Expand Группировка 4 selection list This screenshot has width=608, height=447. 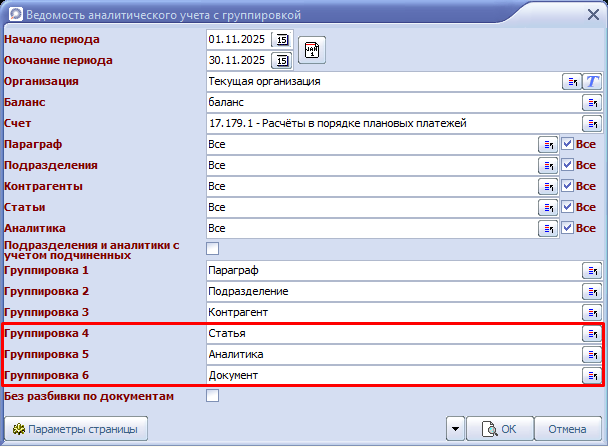pos(592,333)
